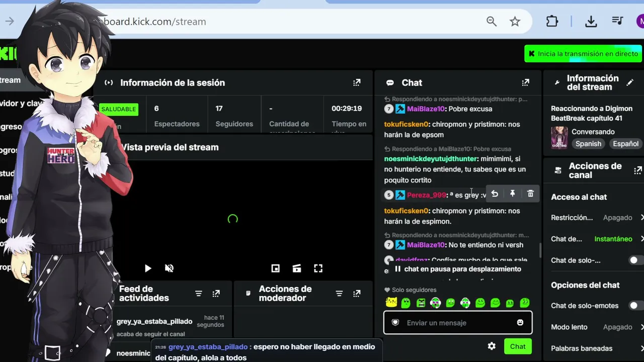Pop out the Acciones de canal panel
644x362 pixels.
click(x=638, y=170)
